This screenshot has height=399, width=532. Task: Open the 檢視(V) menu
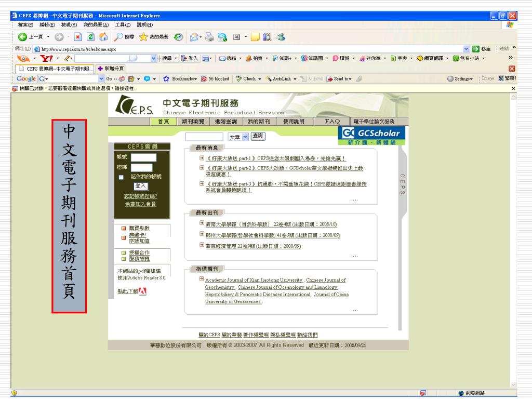(x=69, y=25)
